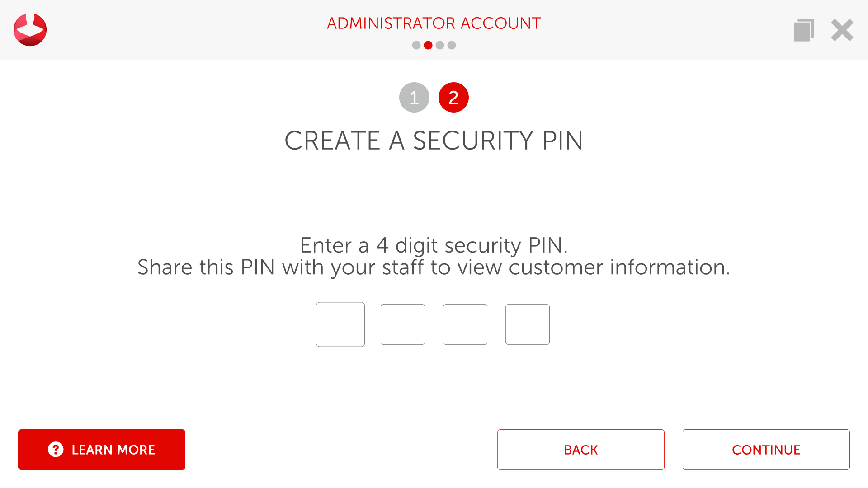Select the third PIN digit input field
Image resolution: width=868 pixels, height=488 pixels.
465,324
